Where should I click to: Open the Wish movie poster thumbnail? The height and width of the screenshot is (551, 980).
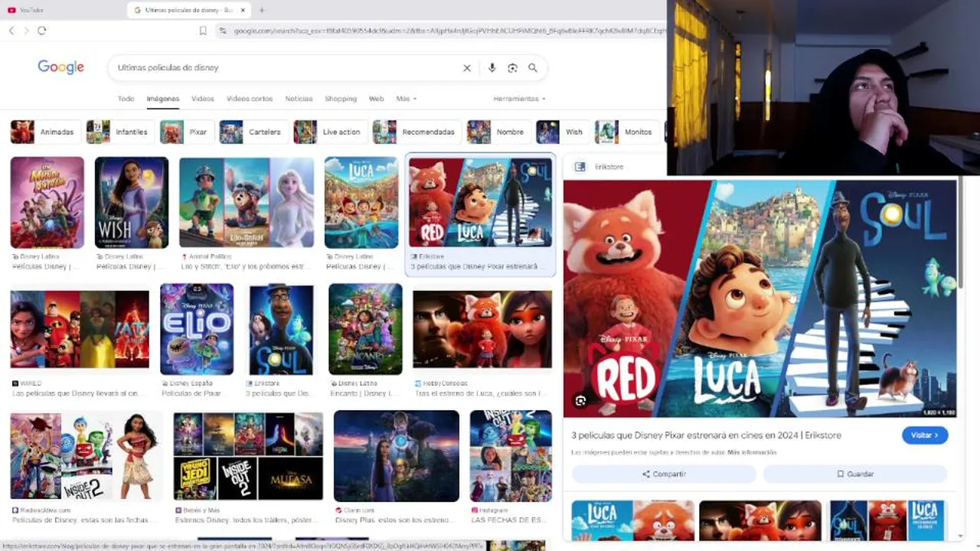click(131, 203)
